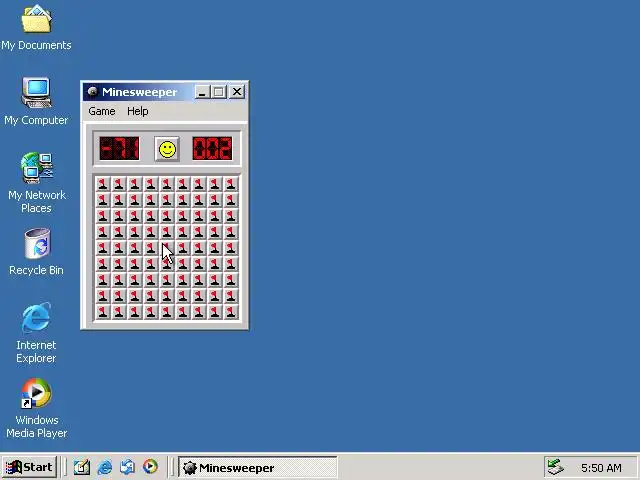Click the flag in row 5, column 1

103,248
